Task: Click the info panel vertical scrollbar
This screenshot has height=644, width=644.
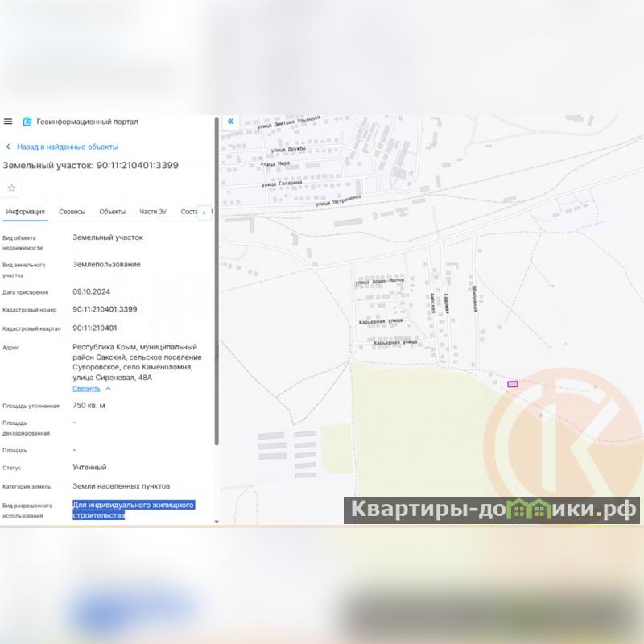Action: pos(217,281)
